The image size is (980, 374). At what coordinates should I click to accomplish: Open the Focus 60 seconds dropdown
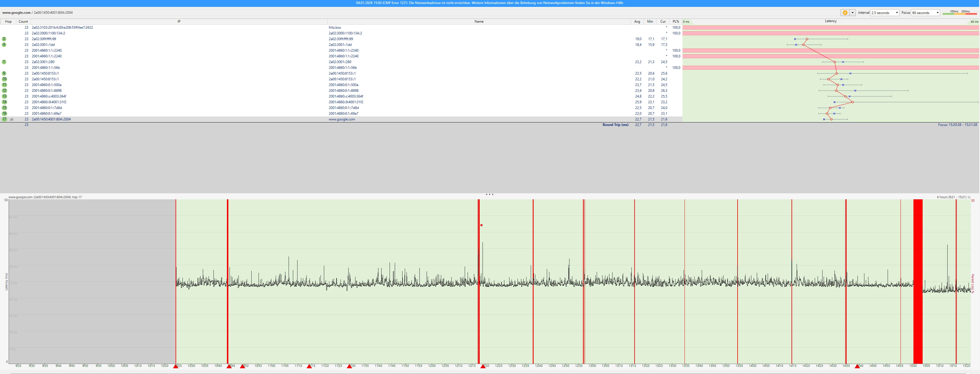[925, 13]
